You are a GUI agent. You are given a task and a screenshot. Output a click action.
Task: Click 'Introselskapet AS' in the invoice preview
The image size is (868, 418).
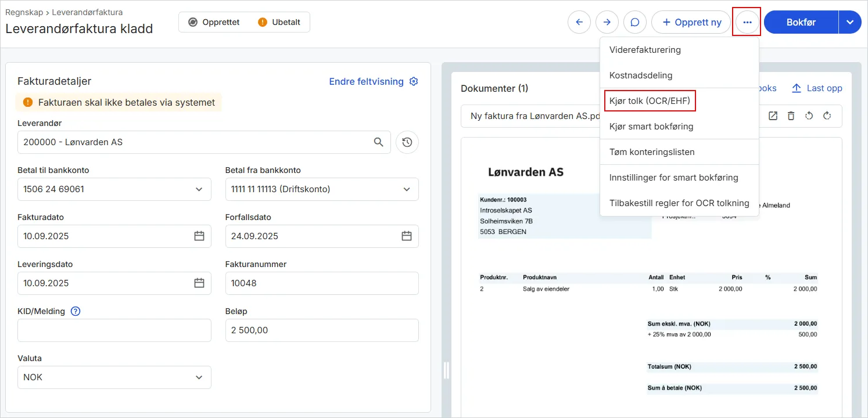pos(506,210)
